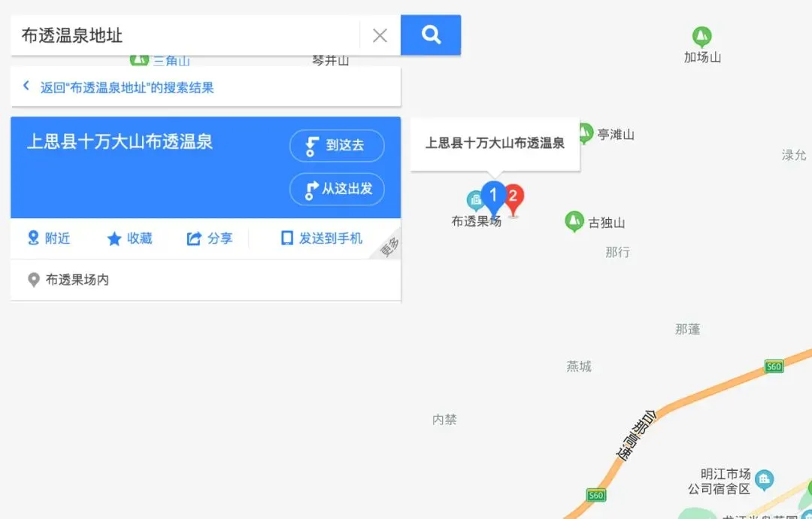Click the blue search magnifier button

click(430, 35)
